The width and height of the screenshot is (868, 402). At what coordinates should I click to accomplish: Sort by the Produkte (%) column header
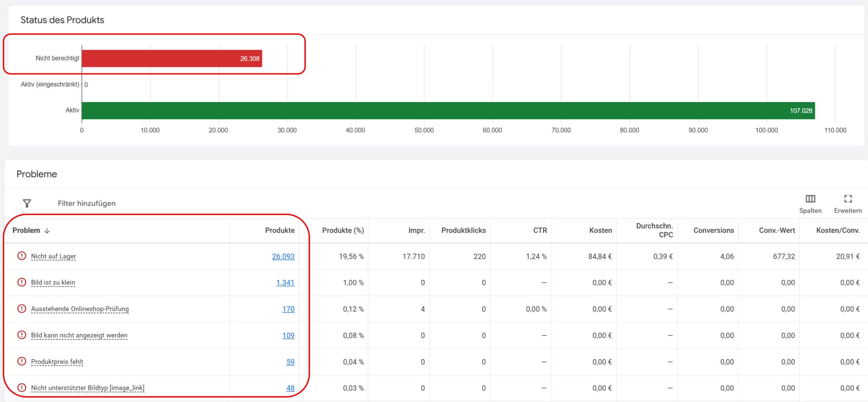tap(343, 230)
